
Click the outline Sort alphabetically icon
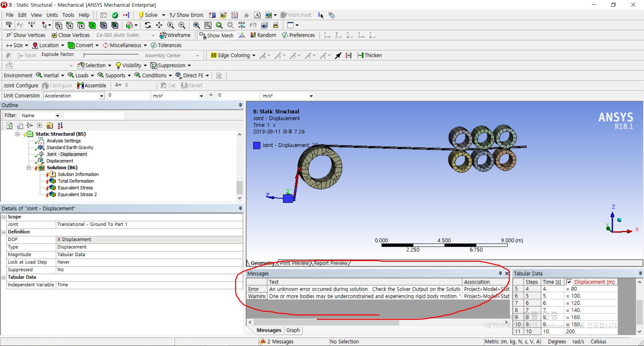pyautogui.click(x=60, y=126)
